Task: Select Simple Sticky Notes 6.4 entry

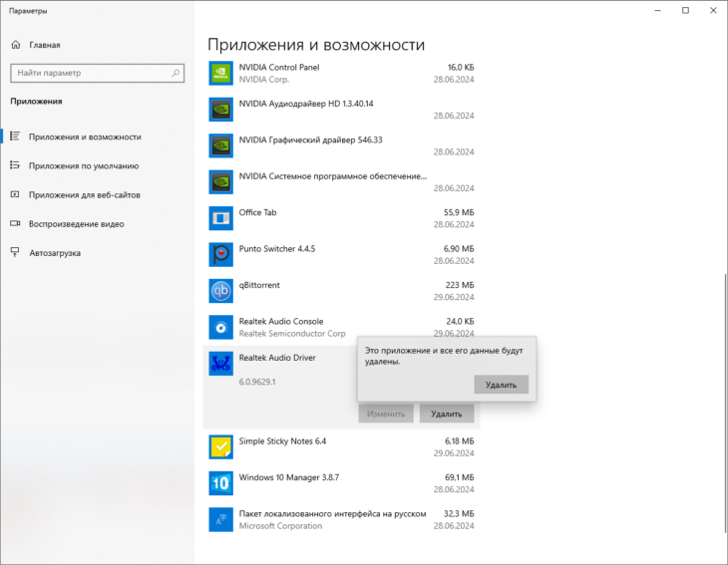Action: pyautogui.click(x=283, y=441)
